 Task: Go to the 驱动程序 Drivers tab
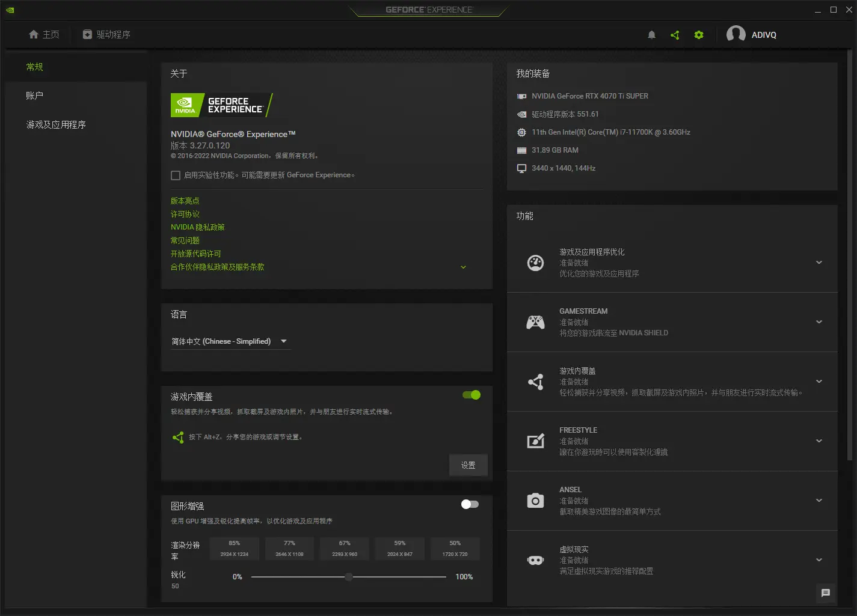tap(106, 35)
